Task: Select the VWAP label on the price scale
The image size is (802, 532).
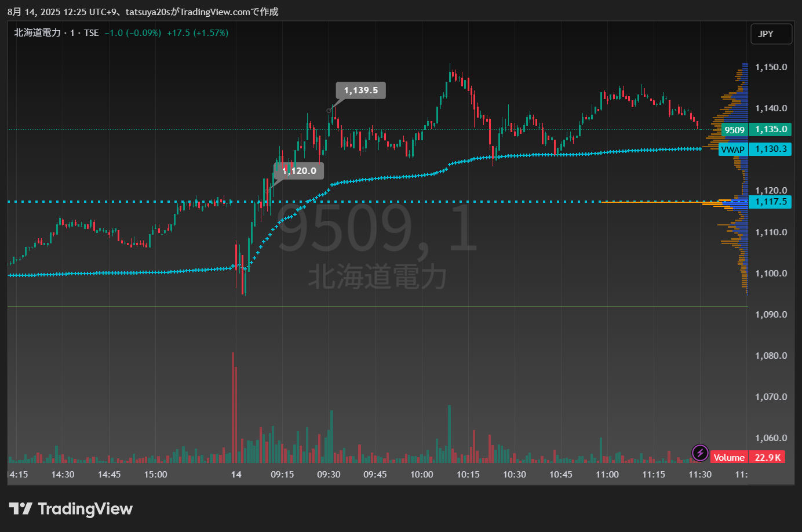Action: [x=733, y=150]
